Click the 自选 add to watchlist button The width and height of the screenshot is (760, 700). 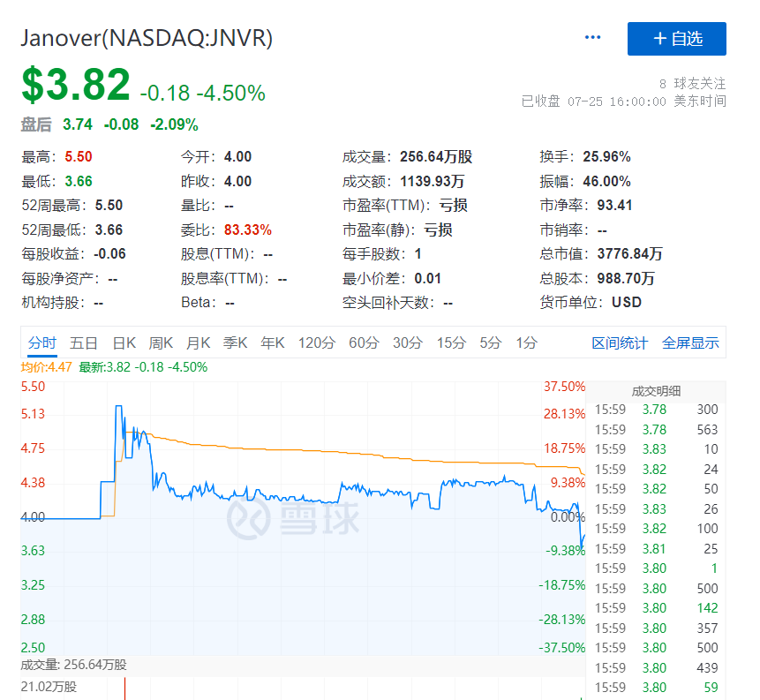click(676, 39)
